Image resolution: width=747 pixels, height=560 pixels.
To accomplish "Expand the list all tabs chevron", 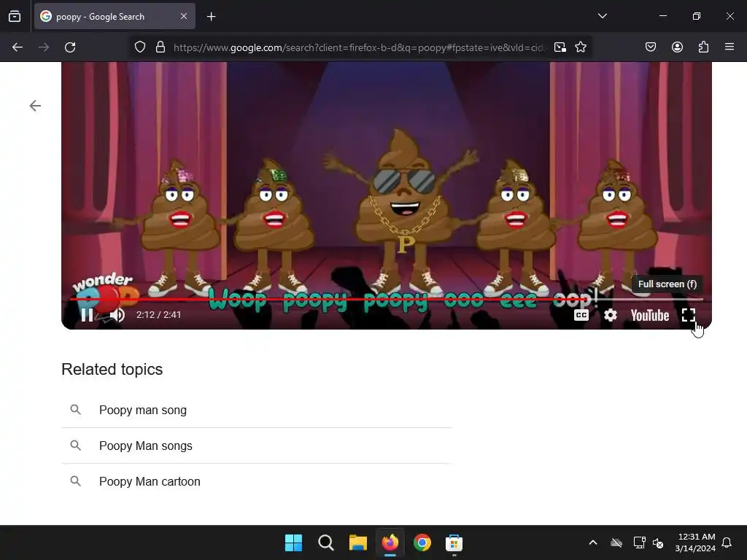I will (x=602, y=16).
